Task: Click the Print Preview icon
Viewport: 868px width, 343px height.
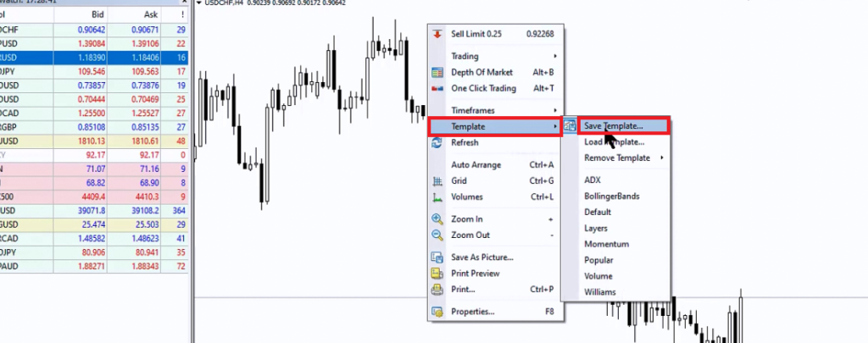Action: coord(437,274)
